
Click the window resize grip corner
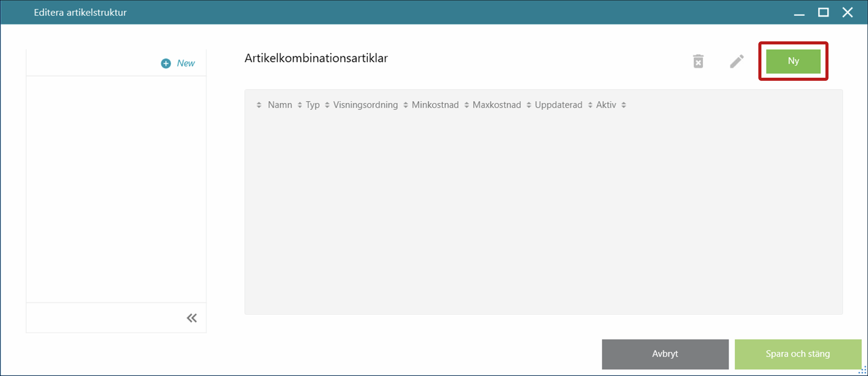[862, 370]
